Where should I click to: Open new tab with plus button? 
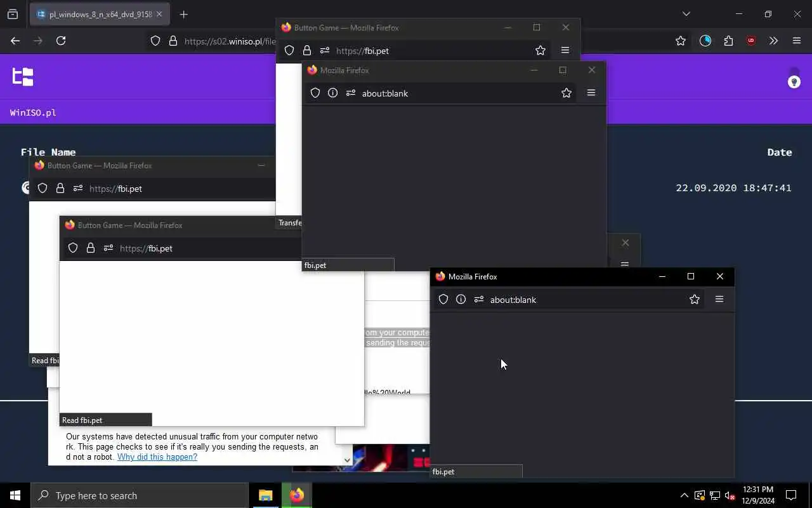(x=184, y=14)
